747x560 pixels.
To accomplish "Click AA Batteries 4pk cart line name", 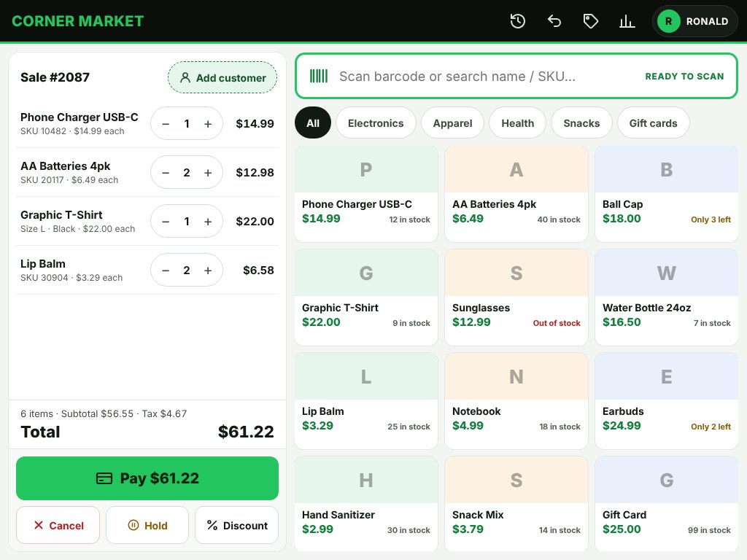I will [x=65, y=166].
